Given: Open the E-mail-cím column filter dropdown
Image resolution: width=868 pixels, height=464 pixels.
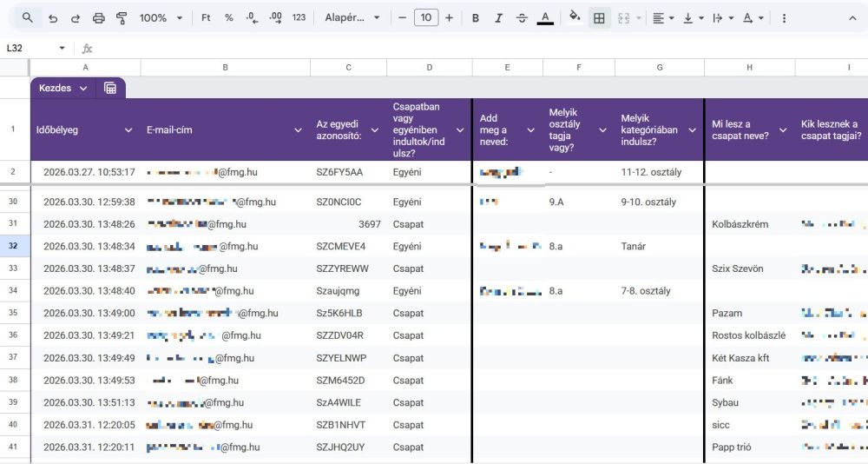Looking at the screenshot, I should click(x=298, y=130).
